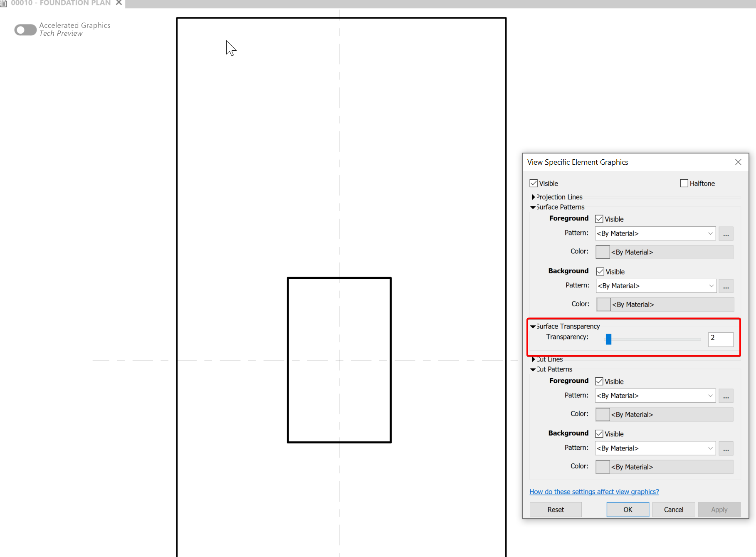
Task: Click the browse button beside Background surface pattern
Action: click(x=726, y=286)
